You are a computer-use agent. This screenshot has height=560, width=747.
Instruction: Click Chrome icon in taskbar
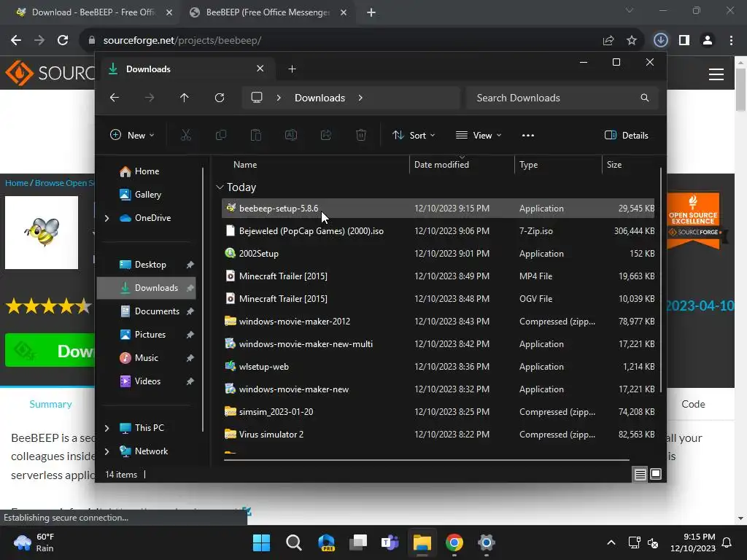[x=454, y=542]
